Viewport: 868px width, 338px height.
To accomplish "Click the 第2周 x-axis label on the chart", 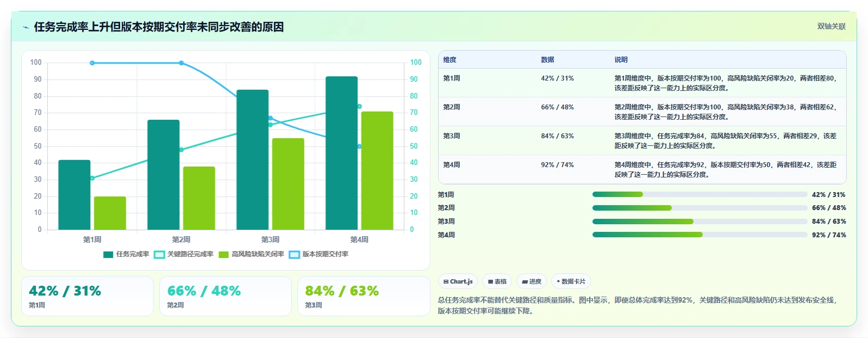I will click(181, 239).
